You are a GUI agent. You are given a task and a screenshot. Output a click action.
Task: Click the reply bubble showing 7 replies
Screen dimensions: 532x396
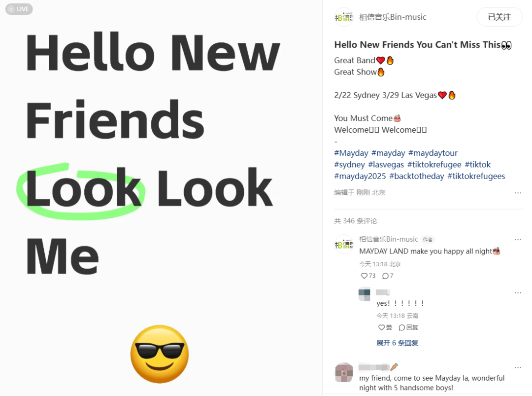388,276
